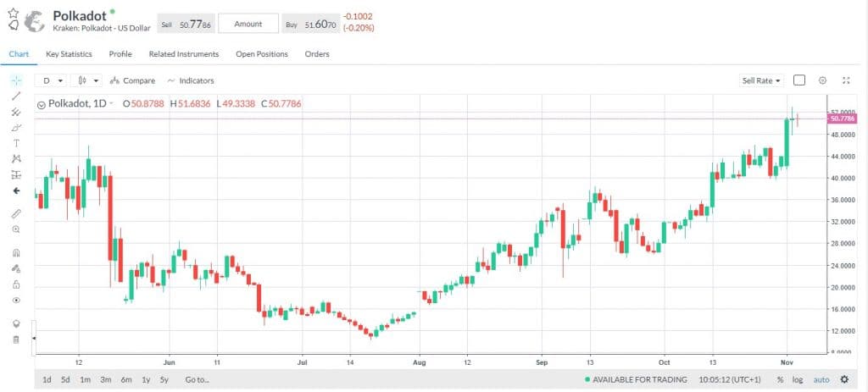The height and width of the screenshot is (392, 868).
Task: Set the chart range to 1m
Action: pyautogui.click(x=86, y=380)
